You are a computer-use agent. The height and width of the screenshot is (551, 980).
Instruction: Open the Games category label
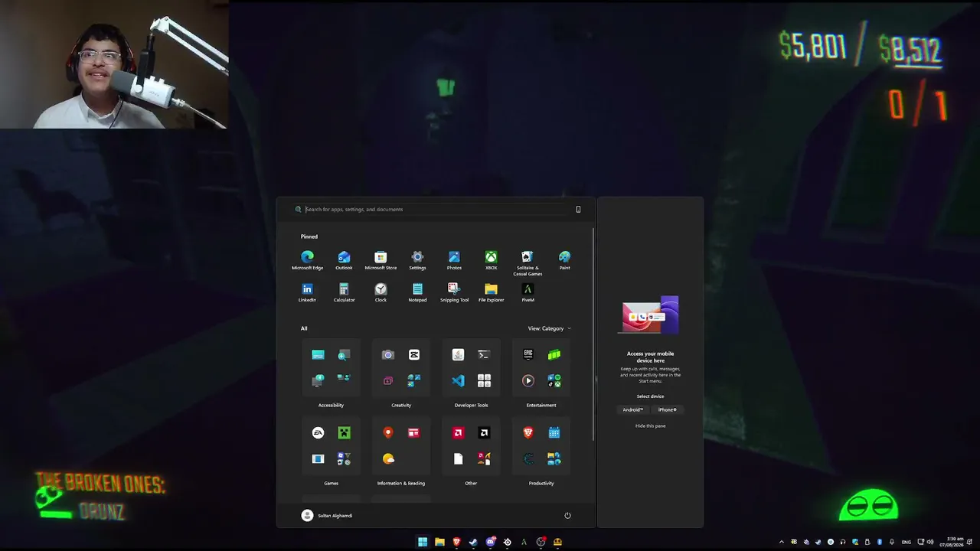(331, 483)
